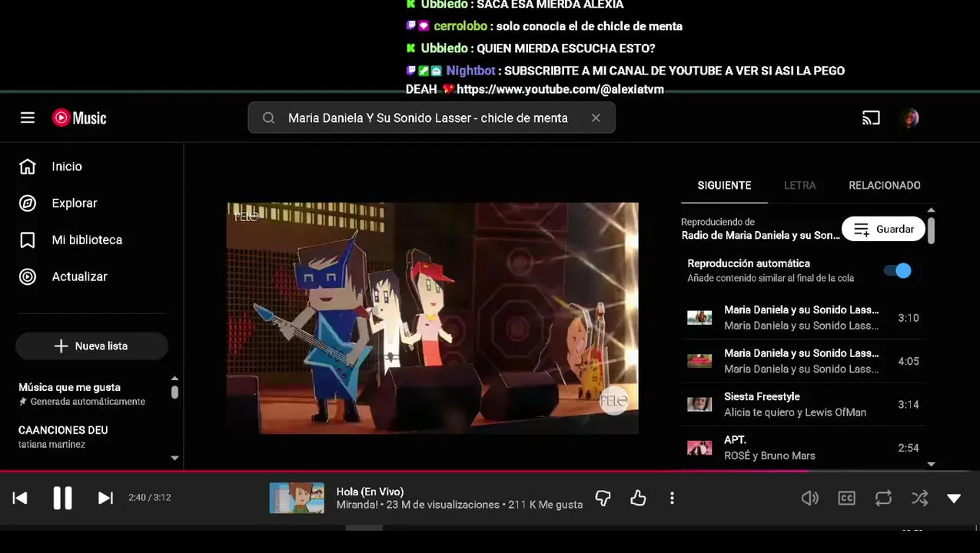
Task: Clear the search box text
Action: point(596,118)
